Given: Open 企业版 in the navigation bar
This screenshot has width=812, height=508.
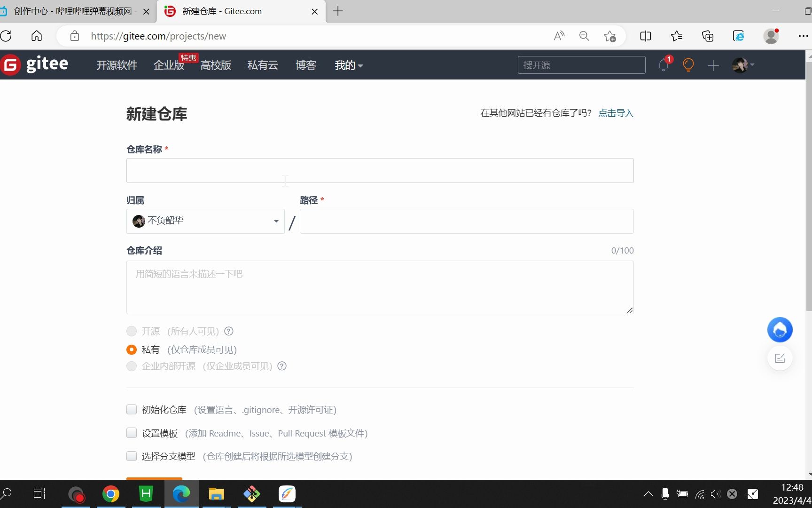Looking at the screenshot, I should 169,65.
